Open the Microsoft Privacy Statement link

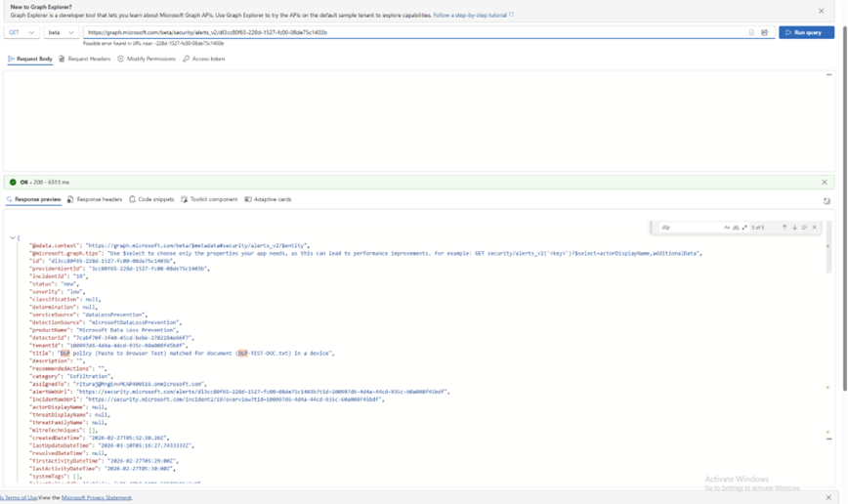coord(97,497)
